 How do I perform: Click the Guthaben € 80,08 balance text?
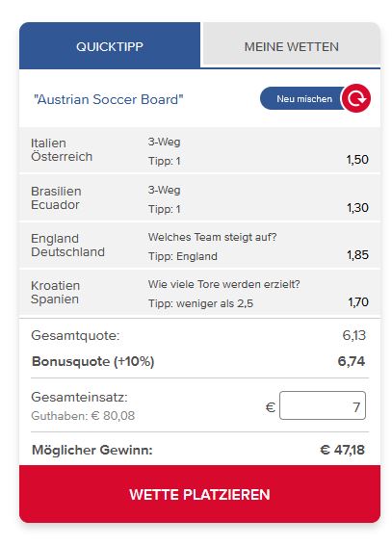click(x=83, y=416)
